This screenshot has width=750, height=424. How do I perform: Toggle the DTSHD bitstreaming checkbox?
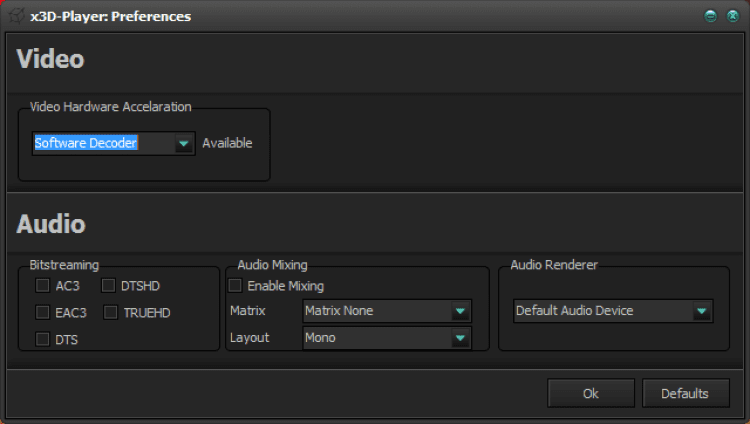(x=108, y=286)
